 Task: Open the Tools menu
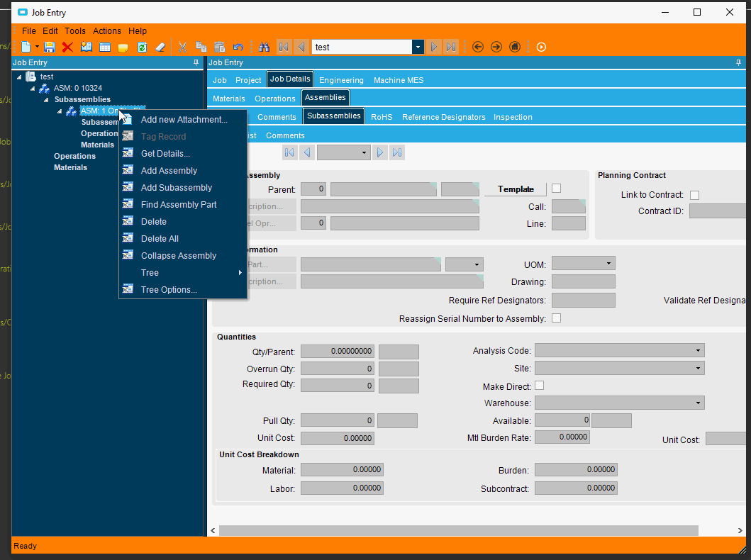click(x=75, y=31)
